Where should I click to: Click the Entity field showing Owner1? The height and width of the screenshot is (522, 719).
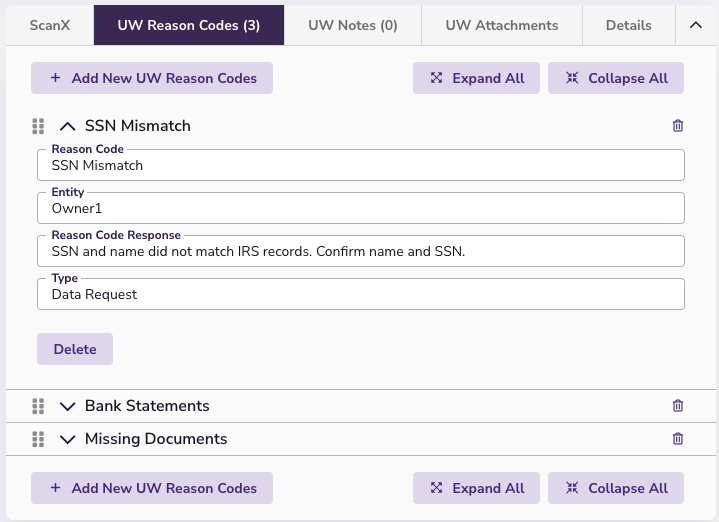(361, 208)
